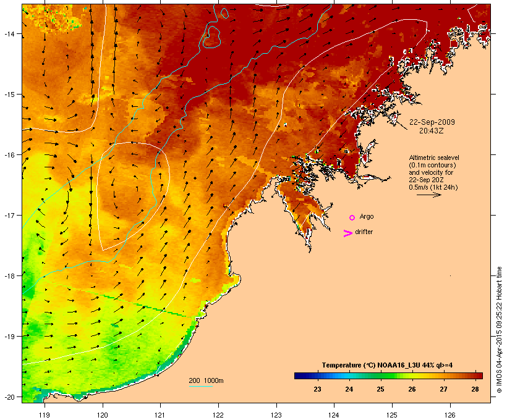Click the longitude label 123
507x420 pixels.
pos(276,415)
